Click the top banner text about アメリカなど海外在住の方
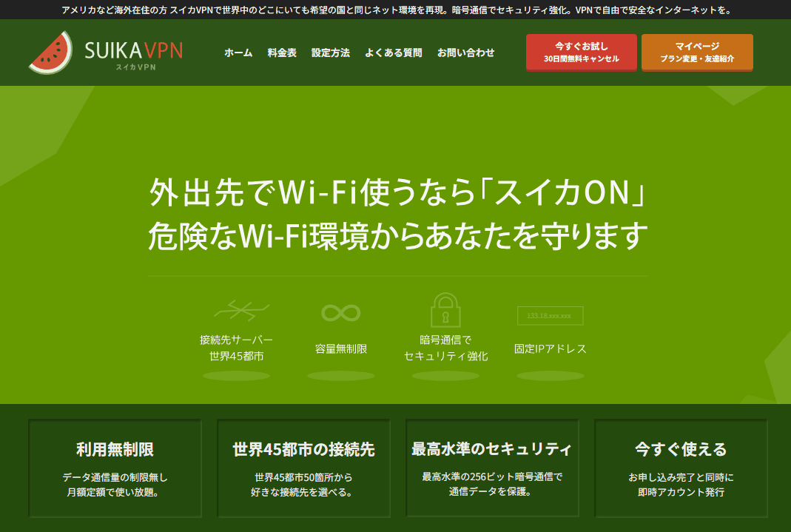The height and width of the screenshot is (532, 791). 395,10
